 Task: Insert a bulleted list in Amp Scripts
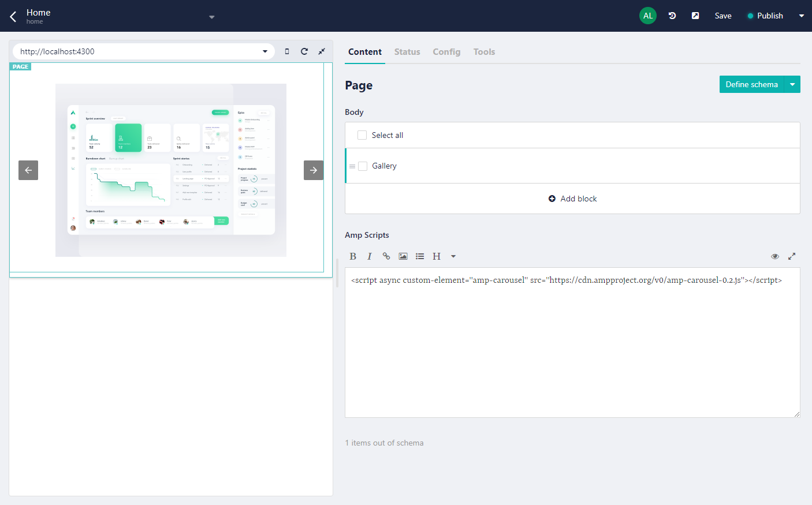coord(420,256)
